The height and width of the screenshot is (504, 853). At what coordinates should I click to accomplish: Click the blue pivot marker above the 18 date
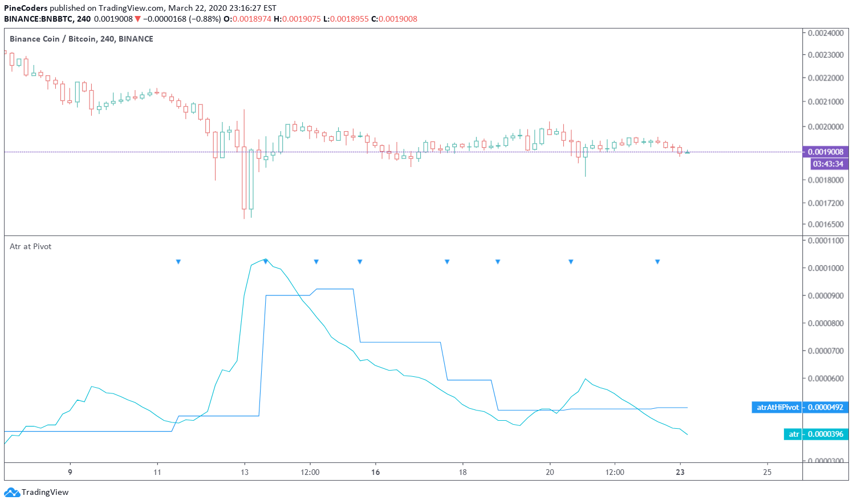click(x=447, y=262)
